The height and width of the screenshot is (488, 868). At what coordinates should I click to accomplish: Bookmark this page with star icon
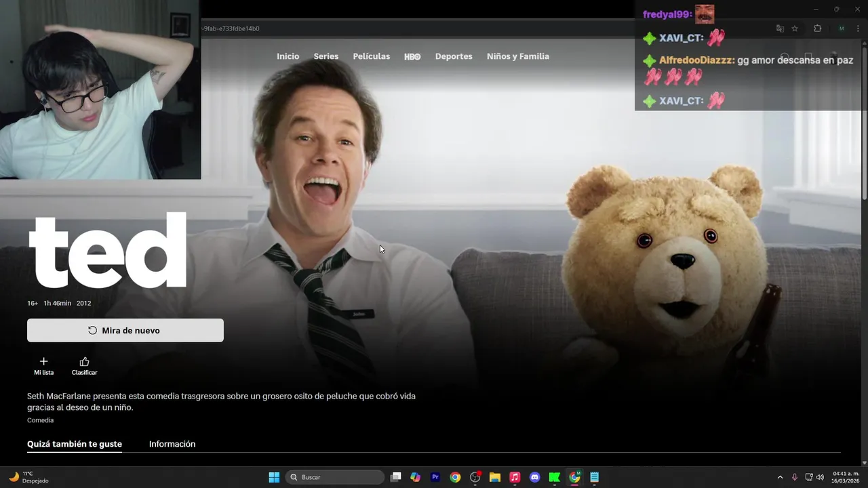click(795, 28)
